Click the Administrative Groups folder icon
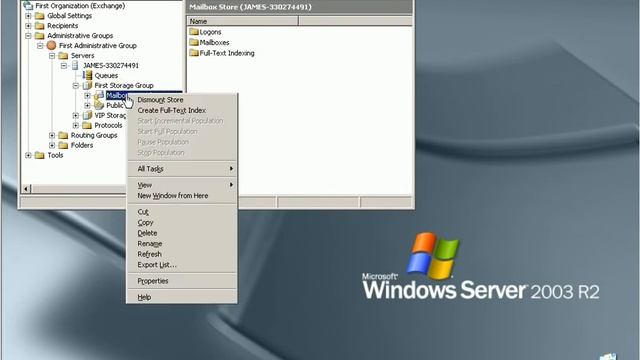 [x=40, y=36]
